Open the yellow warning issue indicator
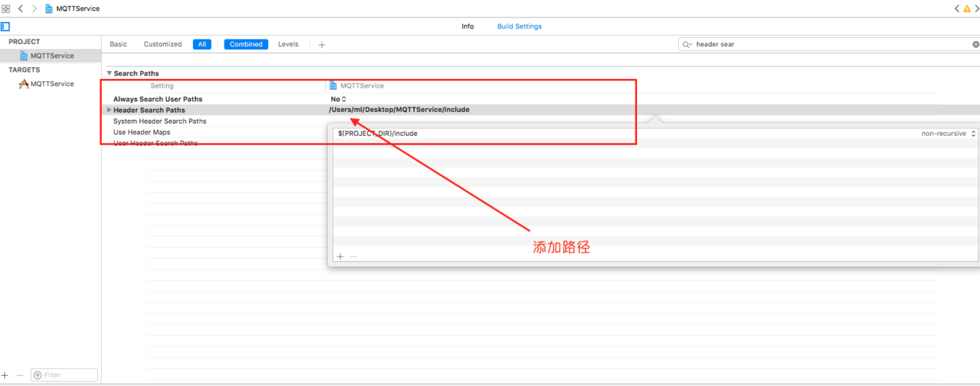 (x=967, y=8)
